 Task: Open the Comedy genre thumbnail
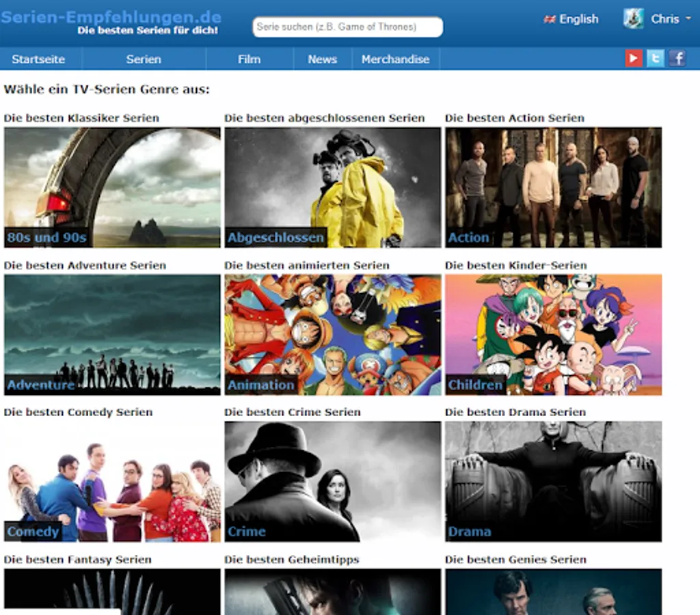pyautogui.click(x=112, y=482)
